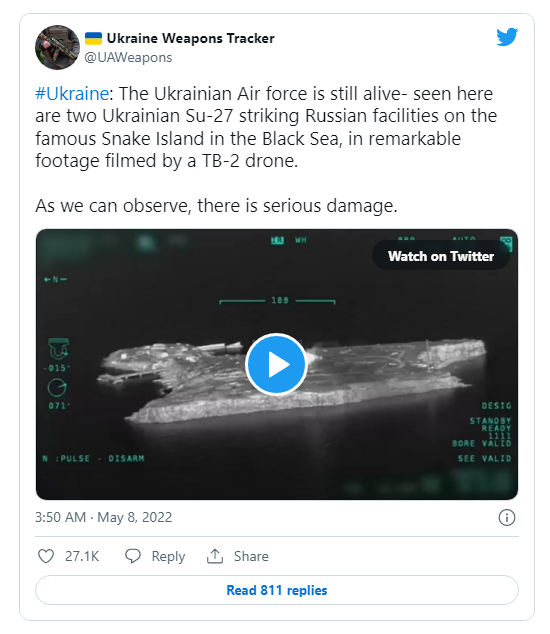Click the Share text label
The image size is (550, 634).
[x=251, y=556]
